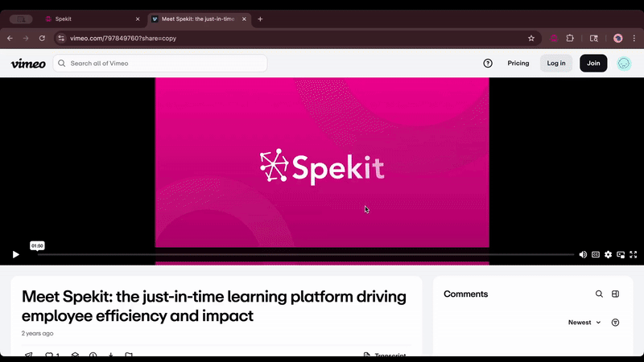Image resolution: width=644 pixels, height=362 pixels.
Task: Focus the Search all of Vimeo field
Action: coord(161,64)
